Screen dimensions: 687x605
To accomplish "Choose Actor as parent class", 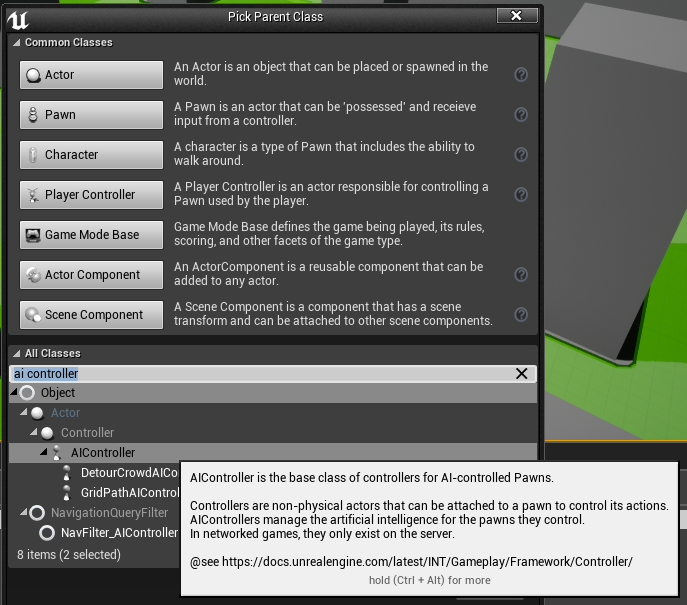I will point(91,75).
